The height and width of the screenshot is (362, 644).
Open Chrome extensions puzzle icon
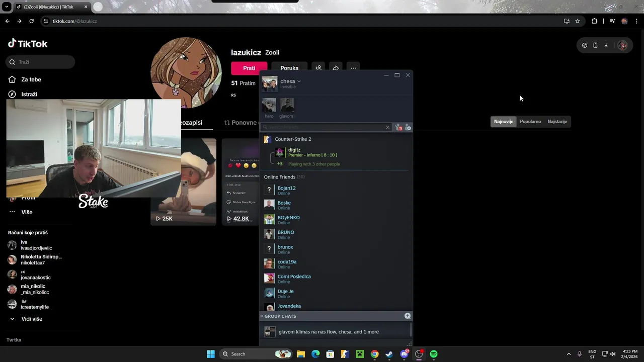[x=595, y=21]
